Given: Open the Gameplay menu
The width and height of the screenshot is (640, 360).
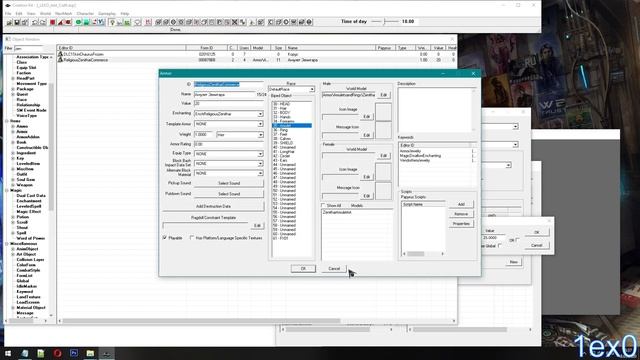Looking at the screenshot, I should point(107,13).
